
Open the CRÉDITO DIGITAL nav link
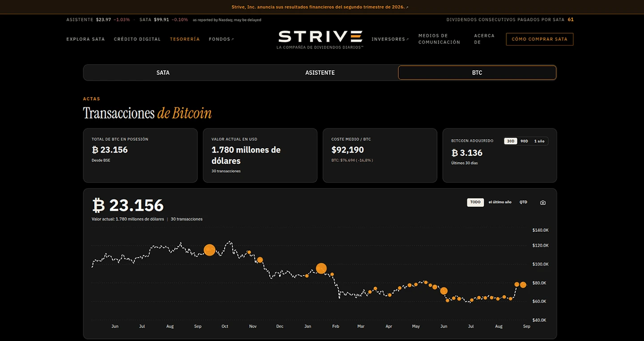(x=137, y=39)
